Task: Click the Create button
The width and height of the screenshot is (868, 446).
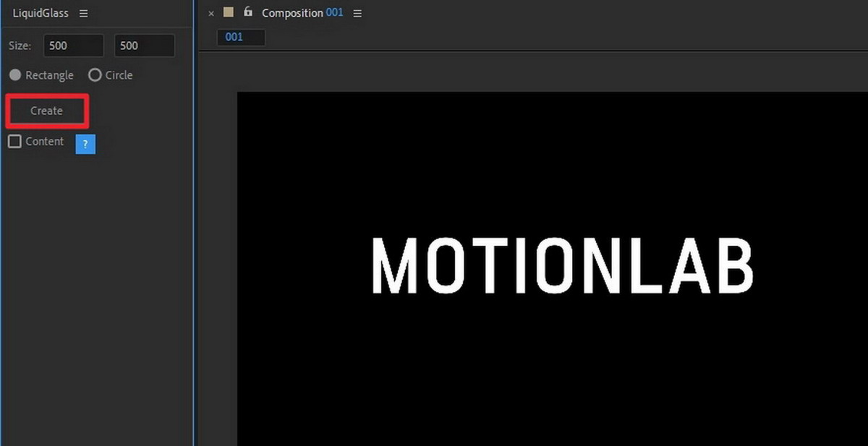Action: point(46,111)
